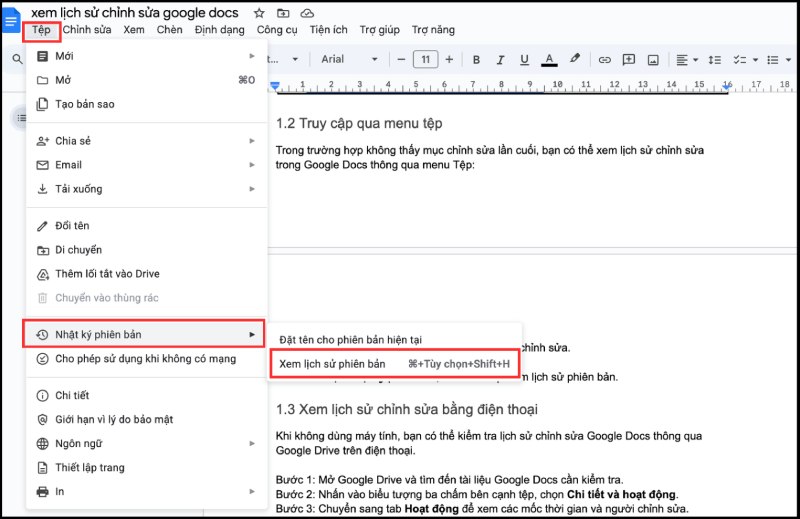Open Nhật ký phiên bản submenu
The height and width of the screenshot is (519, 800).
144,334
